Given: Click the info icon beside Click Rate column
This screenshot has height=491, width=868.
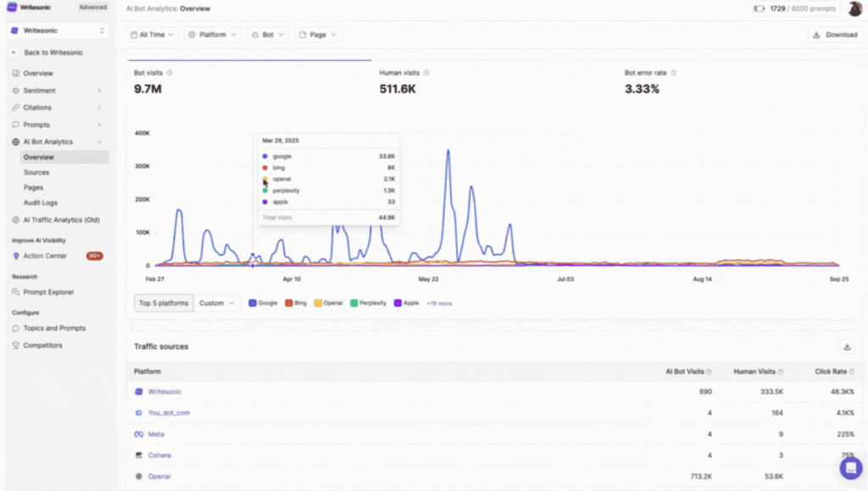Looking at the screenshot, I should 851,371.
